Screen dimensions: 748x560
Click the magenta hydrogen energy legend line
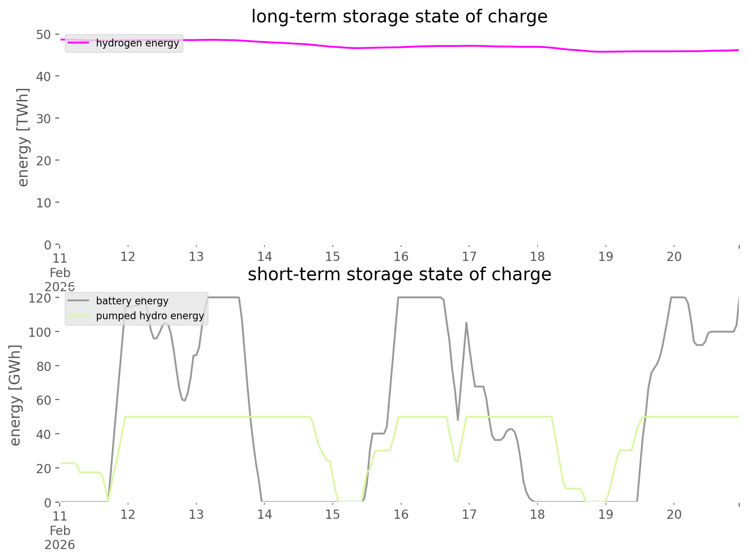(79, 43)
